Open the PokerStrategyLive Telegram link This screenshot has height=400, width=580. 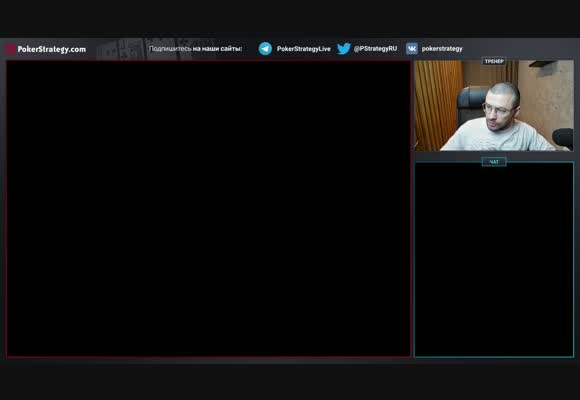tap(303, 49)
